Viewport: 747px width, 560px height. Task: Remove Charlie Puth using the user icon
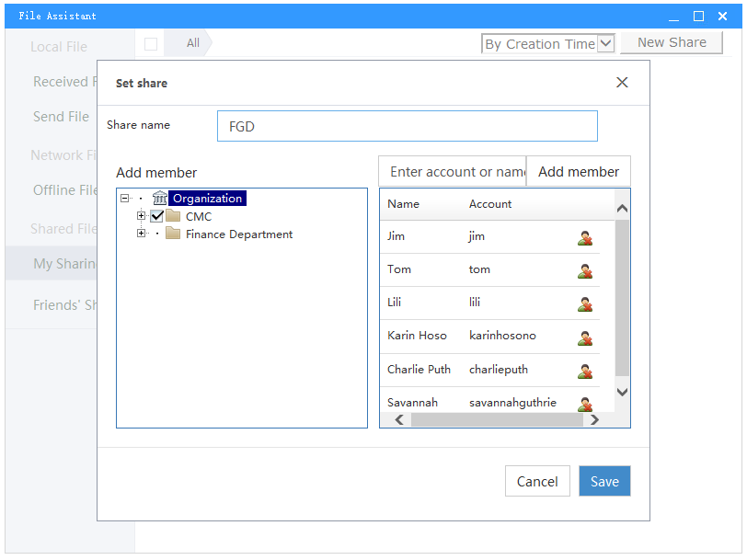pos(584,371)
